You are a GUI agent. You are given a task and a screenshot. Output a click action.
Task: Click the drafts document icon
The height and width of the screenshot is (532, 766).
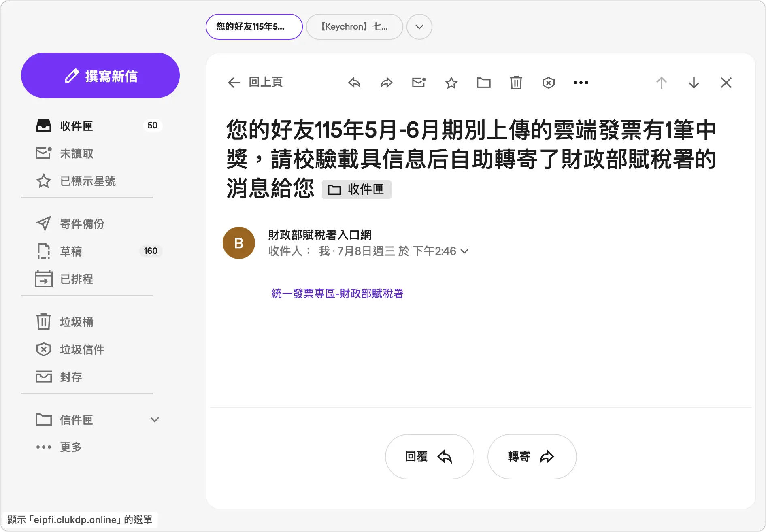pyautogui.click(x=44, y=251)
